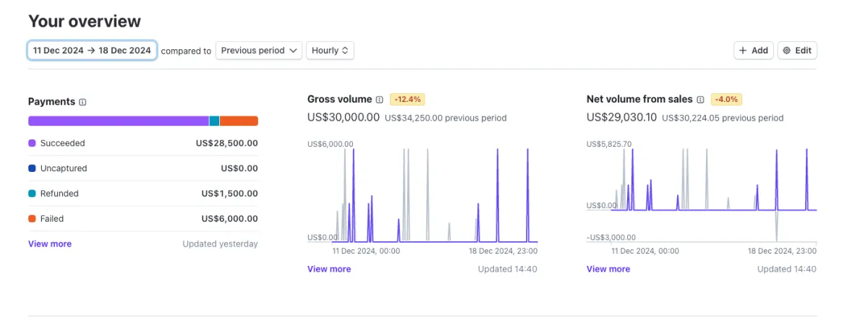Click the purple Succeeded segment of payments bar
Image resolution: width=868 pixels, height=323 pixels.
point(119,121)
